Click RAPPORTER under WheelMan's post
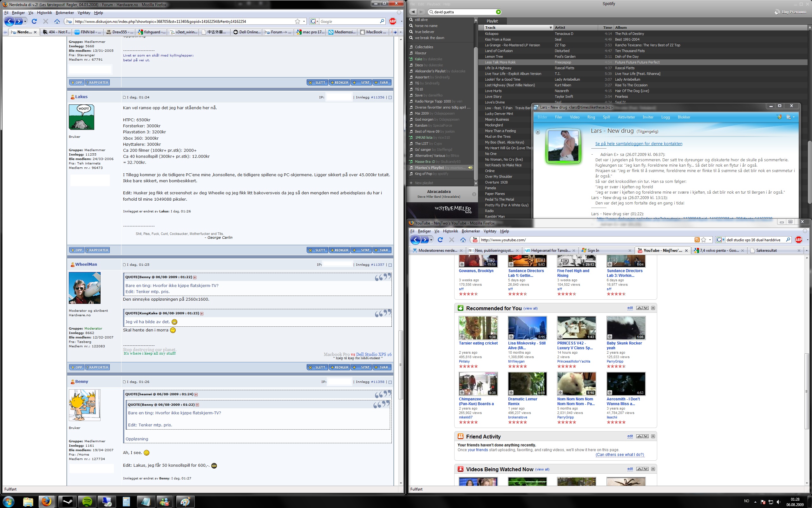The width and height of the screenshot is (812, 508). click(x=97, y=368)
